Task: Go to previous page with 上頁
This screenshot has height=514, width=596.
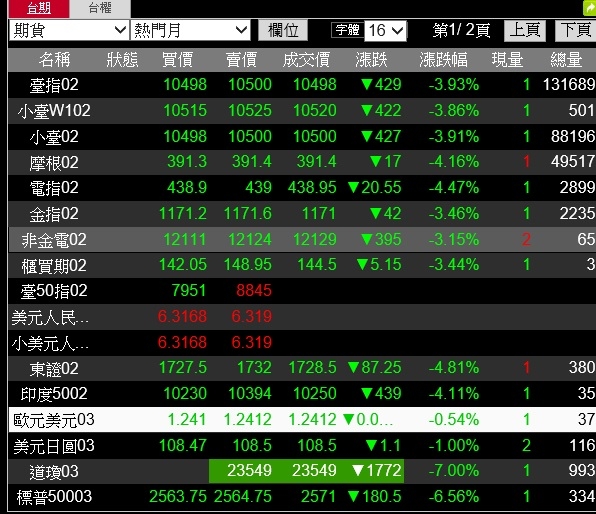Action: 525,30
